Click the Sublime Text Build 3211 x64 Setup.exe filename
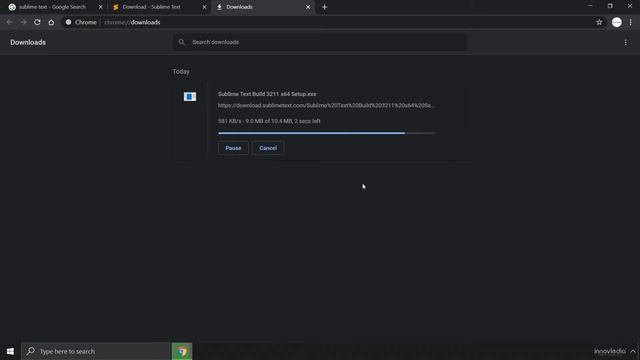 point(267,94)
